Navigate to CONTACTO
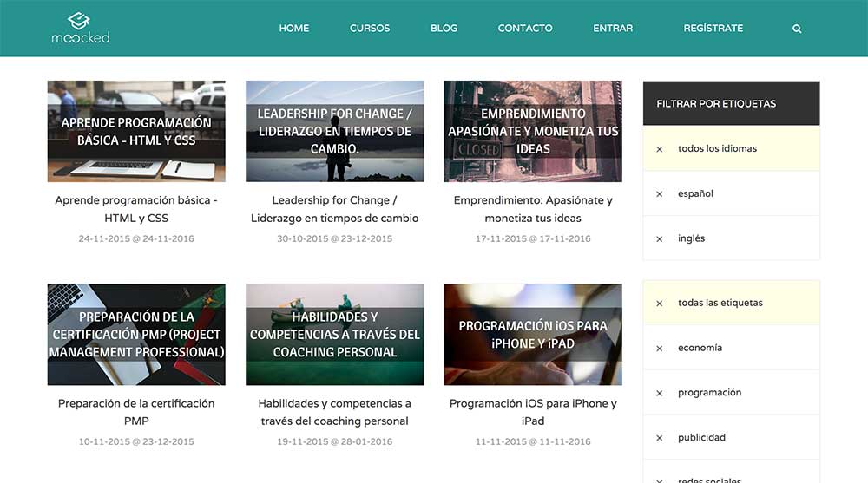The width and height of the screenshot is (868, 483). coord(525,29)
